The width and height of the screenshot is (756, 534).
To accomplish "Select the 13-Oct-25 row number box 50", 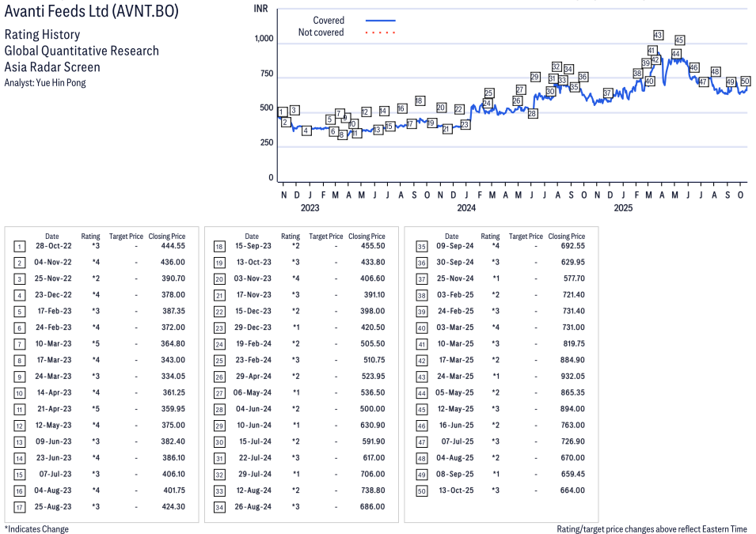I will point(421,490).
